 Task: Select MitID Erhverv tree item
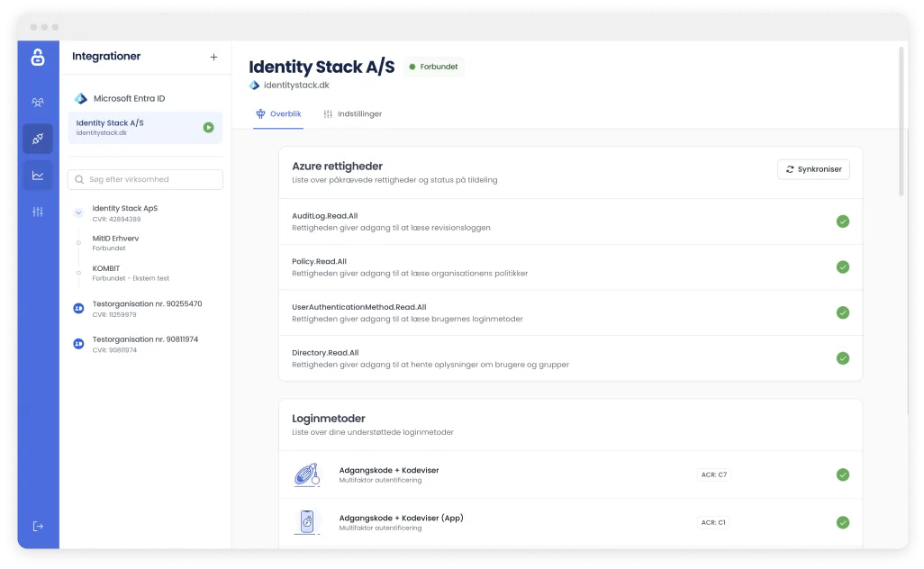click(x=115, y=243)
